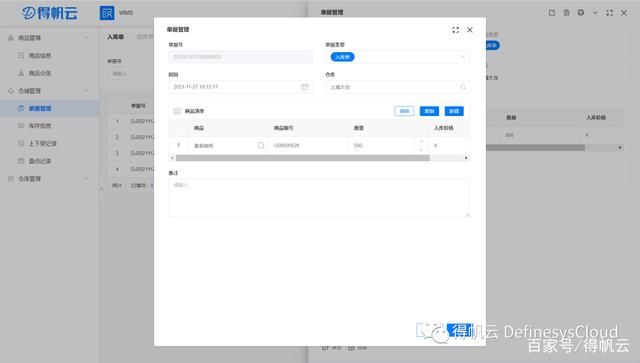Click the outlined 删除 button above product table

coord(404,111)
